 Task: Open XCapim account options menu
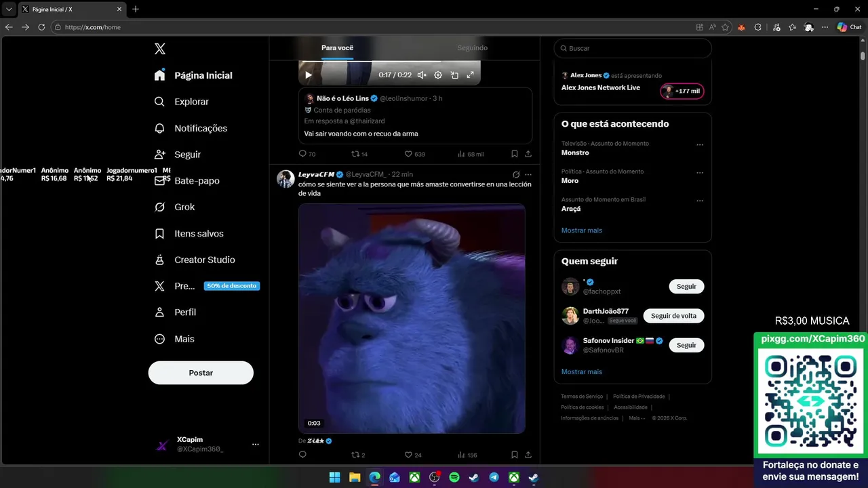click(256, 444)
